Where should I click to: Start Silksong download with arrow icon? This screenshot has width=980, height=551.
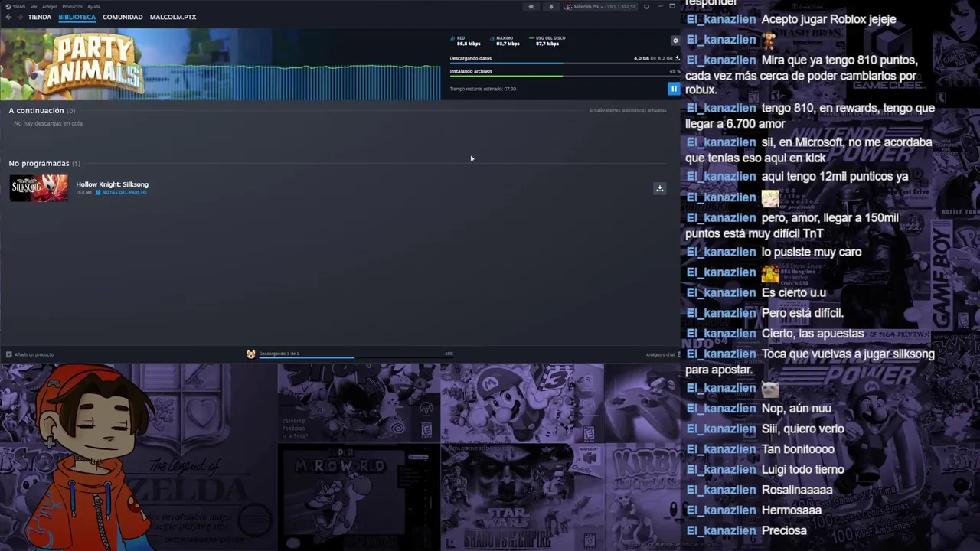[x=659, y=188]
